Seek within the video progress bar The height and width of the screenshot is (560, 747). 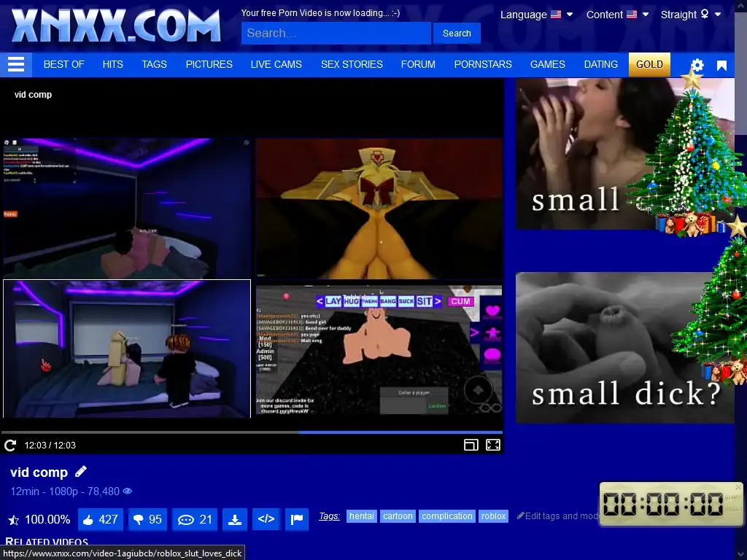(252, 432)
